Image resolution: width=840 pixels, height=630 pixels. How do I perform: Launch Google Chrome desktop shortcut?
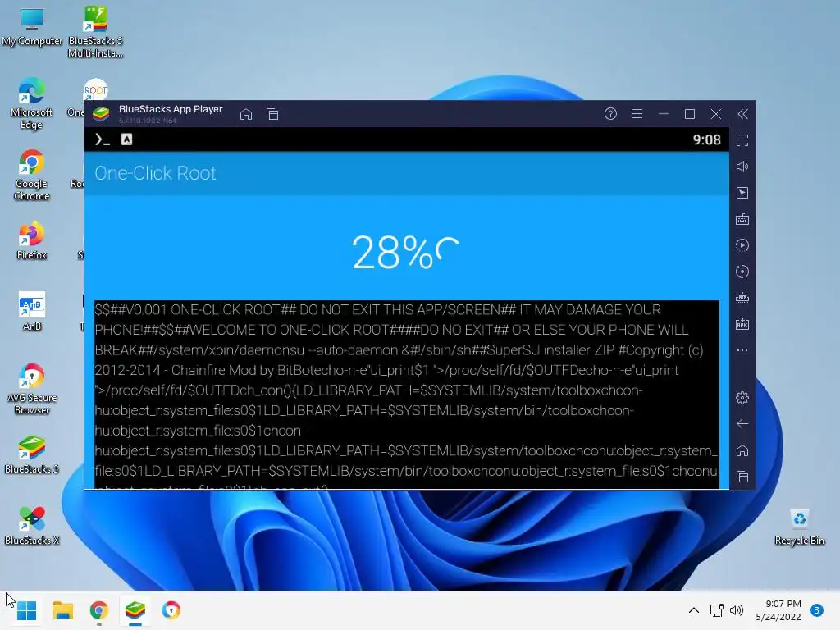point(32,176)
